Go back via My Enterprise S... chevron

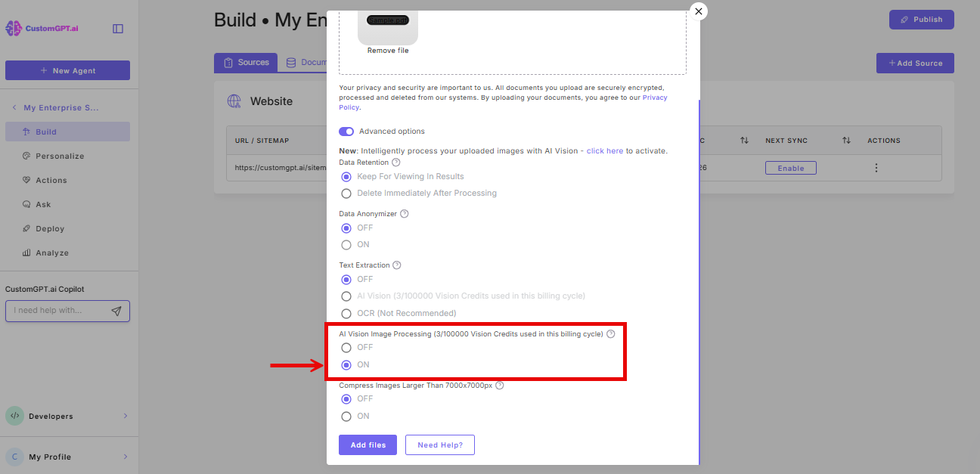coord(14,108)
